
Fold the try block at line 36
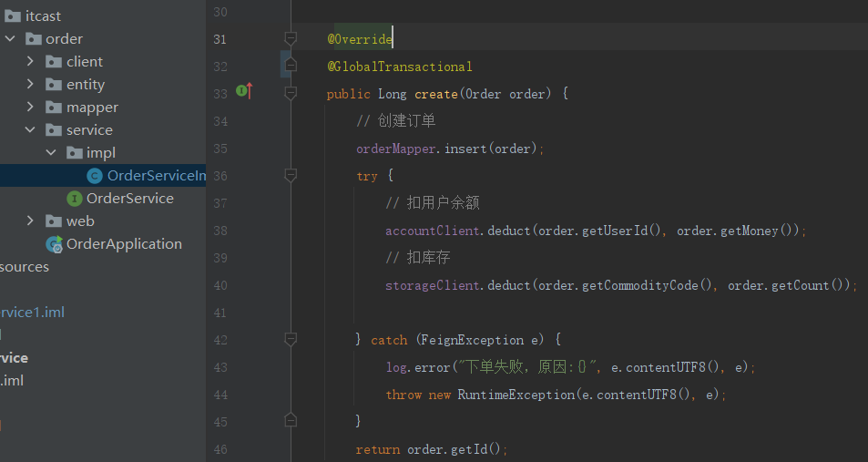[x=290, y=175]
